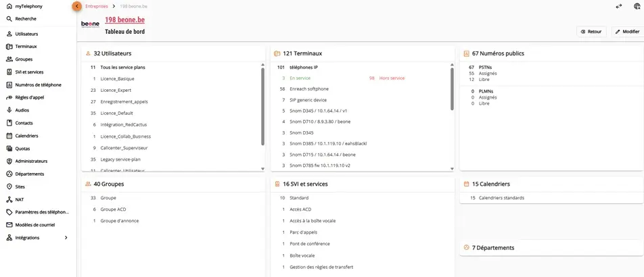Open the Entreprises breadcrumb link

coord(96,6)
